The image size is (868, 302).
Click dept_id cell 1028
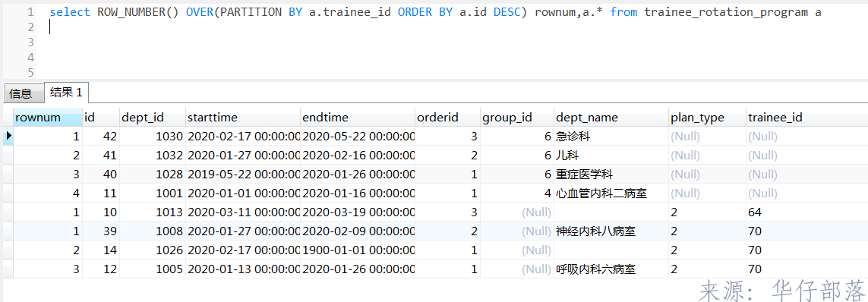tap(152, 175)
